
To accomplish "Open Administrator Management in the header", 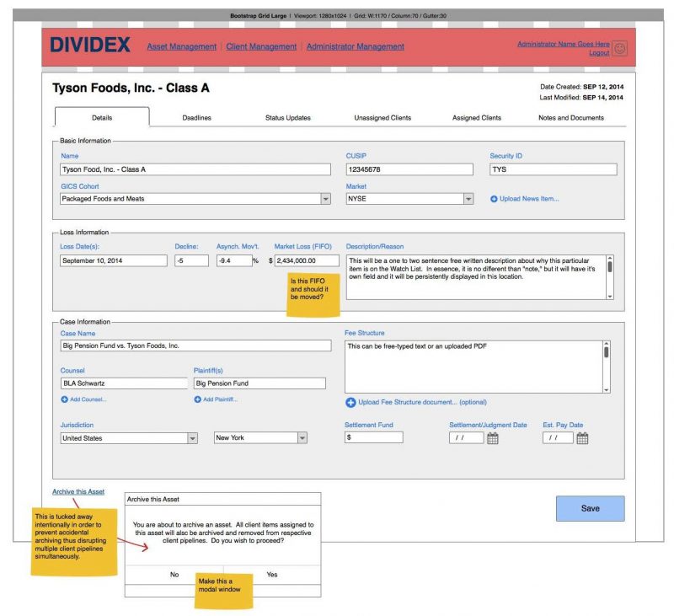I will tap(356, 46).
